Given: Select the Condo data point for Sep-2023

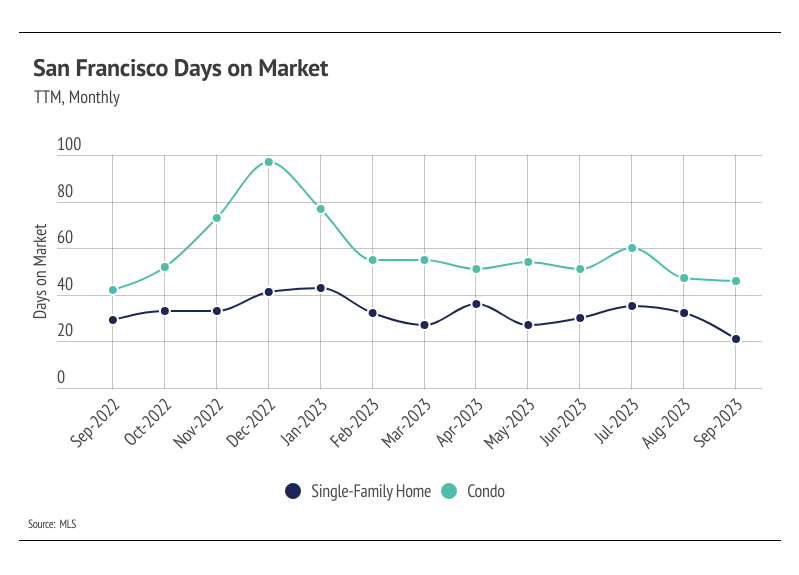Looking at the screenshot, I should [736, 281].
